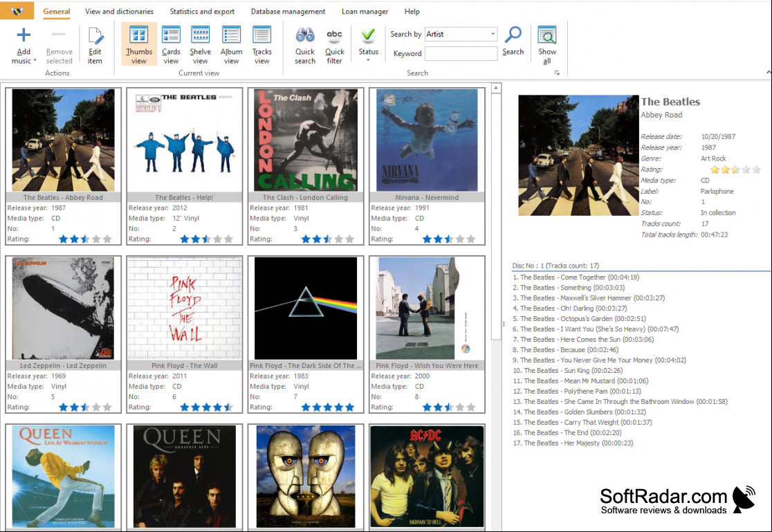The image size is (772, 532).
Task: Click large Abbey Road cover in details panel
Action: click(578, 155)
